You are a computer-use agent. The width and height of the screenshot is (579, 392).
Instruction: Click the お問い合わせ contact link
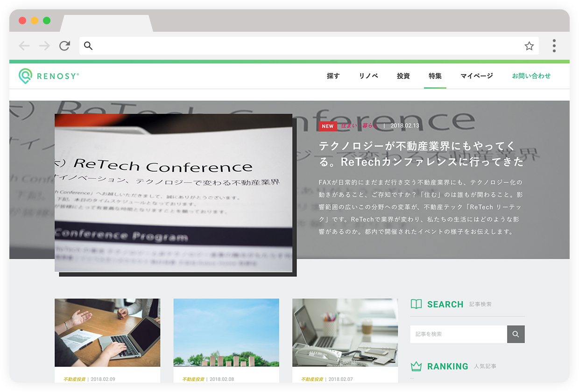pyautogui.click(x=531, y=76)
